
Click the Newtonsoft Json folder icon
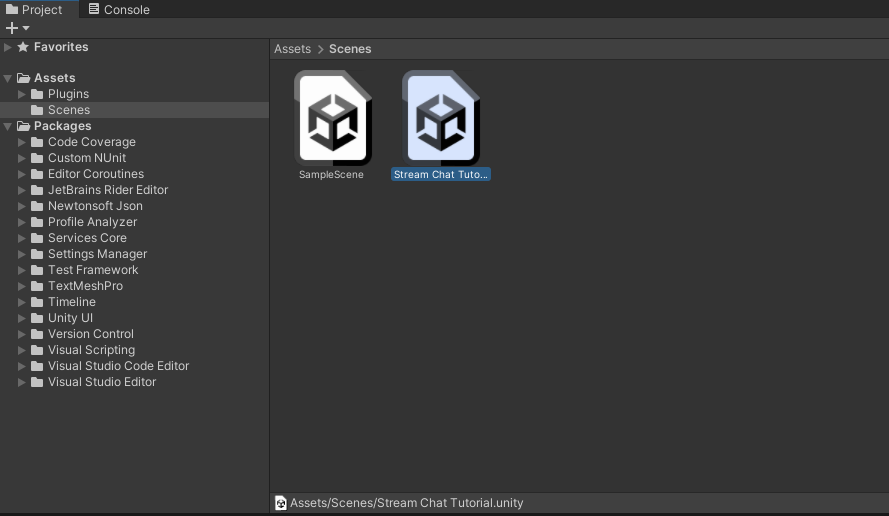point(37,206)
